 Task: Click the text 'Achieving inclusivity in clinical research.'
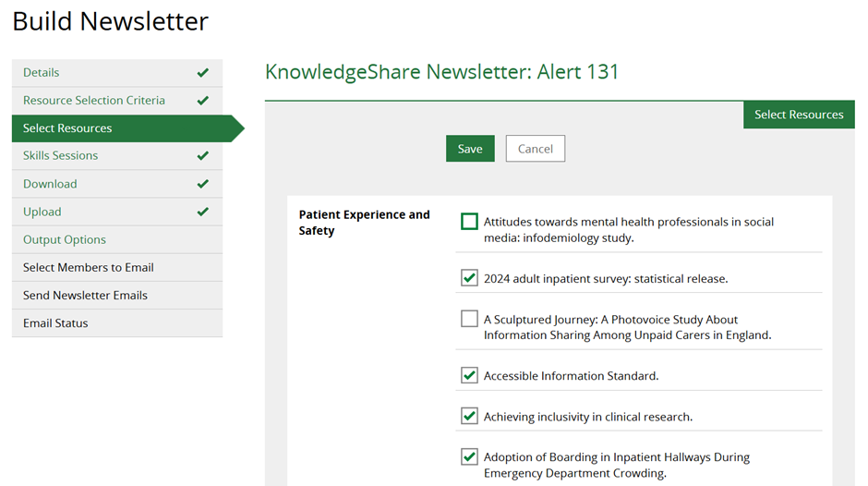588,417
